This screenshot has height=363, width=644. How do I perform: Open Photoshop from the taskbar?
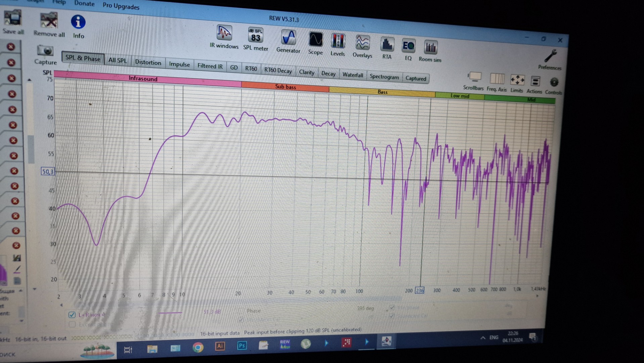(242, 346)
